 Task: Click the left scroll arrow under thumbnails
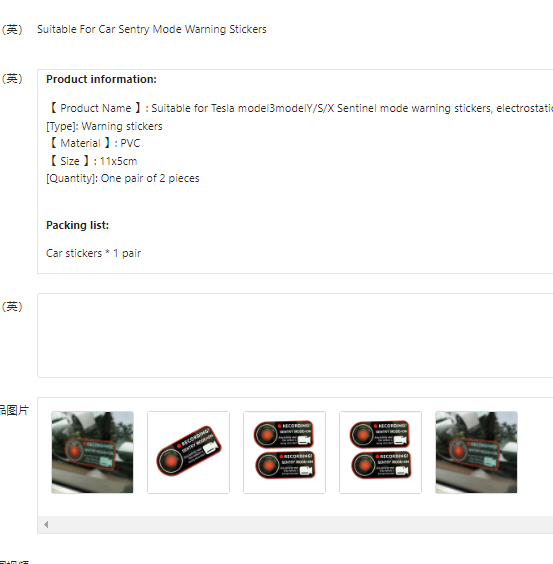(46, 524)
